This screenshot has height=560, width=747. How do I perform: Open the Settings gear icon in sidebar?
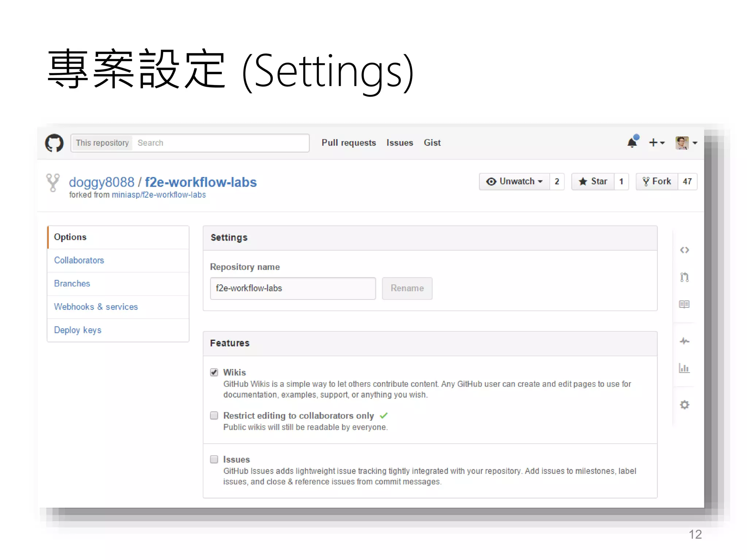[684, 405]
